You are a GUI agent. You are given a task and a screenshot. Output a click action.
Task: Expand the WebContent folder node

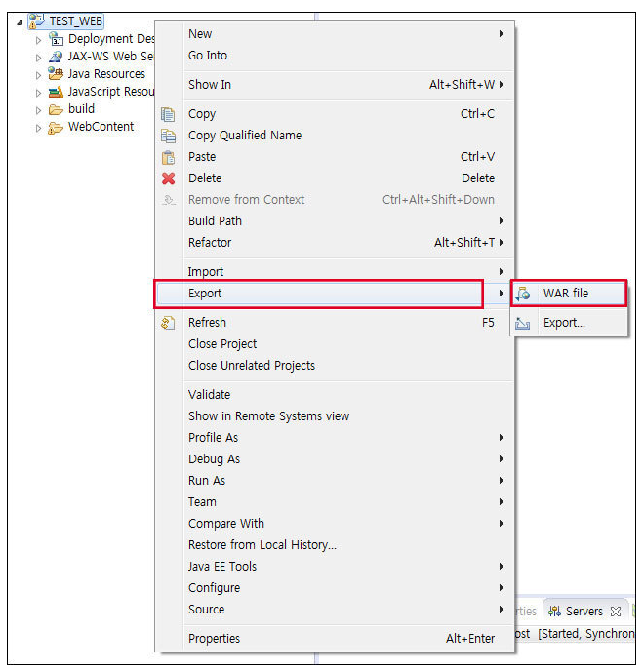39,128
